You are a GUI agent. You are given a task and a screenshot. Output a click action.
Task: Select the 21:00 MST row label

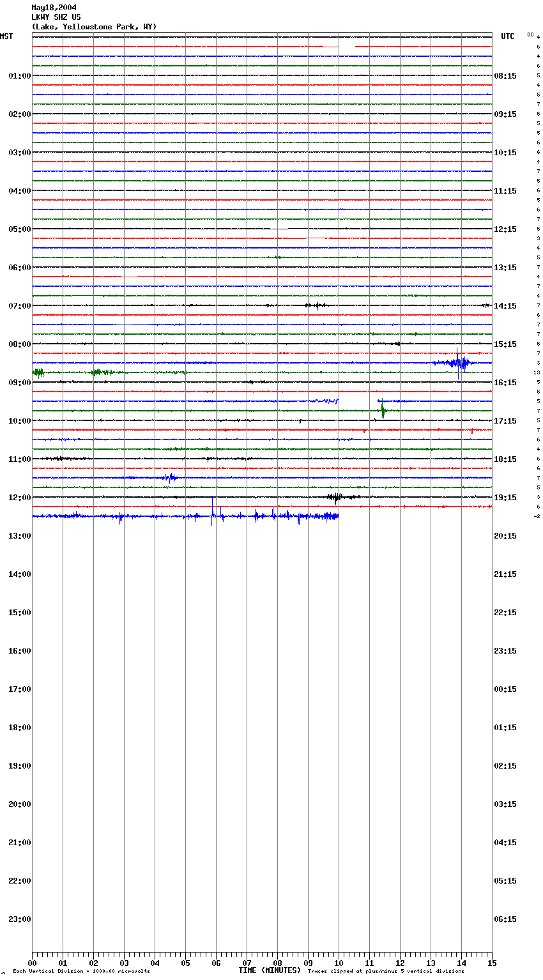20,843
